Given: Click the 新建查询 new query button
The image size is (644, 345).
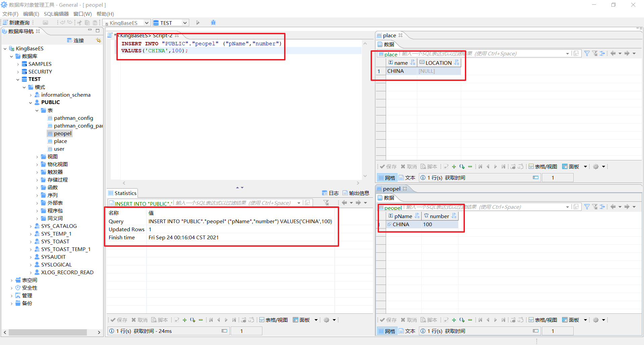Looking at the screenshot, I should [16, 22].
